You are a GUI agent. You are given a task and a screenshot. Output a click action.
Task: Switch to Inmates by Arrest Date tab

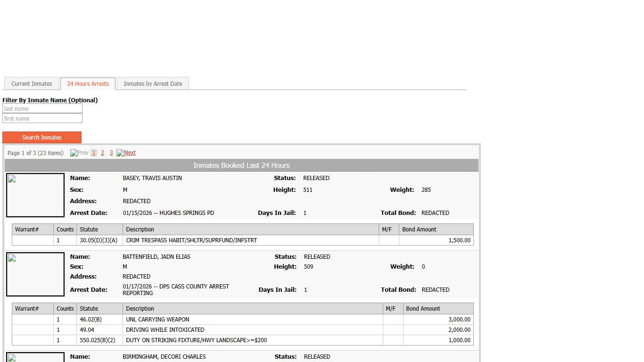click(x=153, y=84)
